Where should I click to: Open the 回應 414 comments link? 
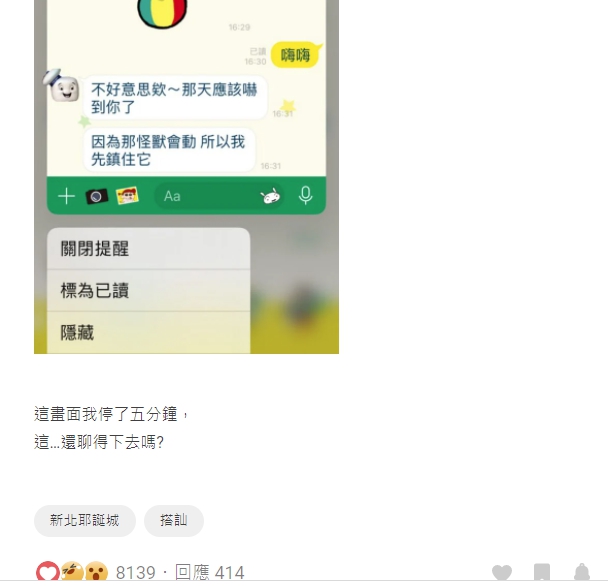tap(210, 572)
